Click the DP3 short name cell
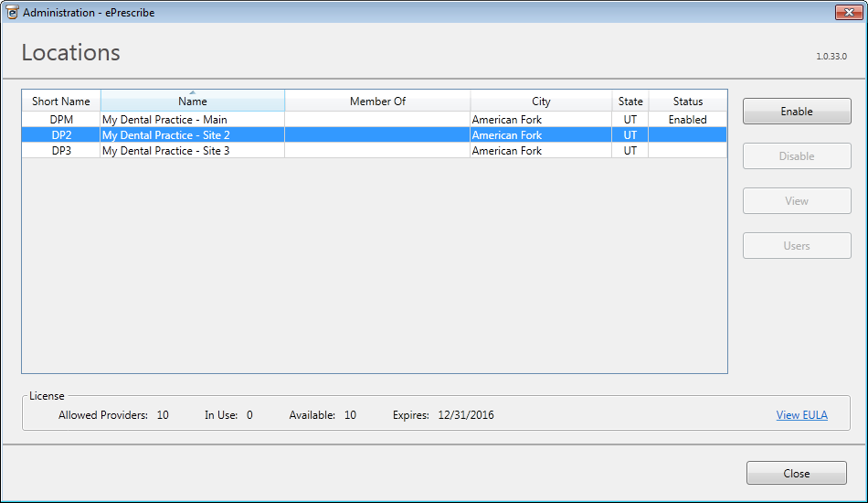868x503 pixels. point(61,151)
